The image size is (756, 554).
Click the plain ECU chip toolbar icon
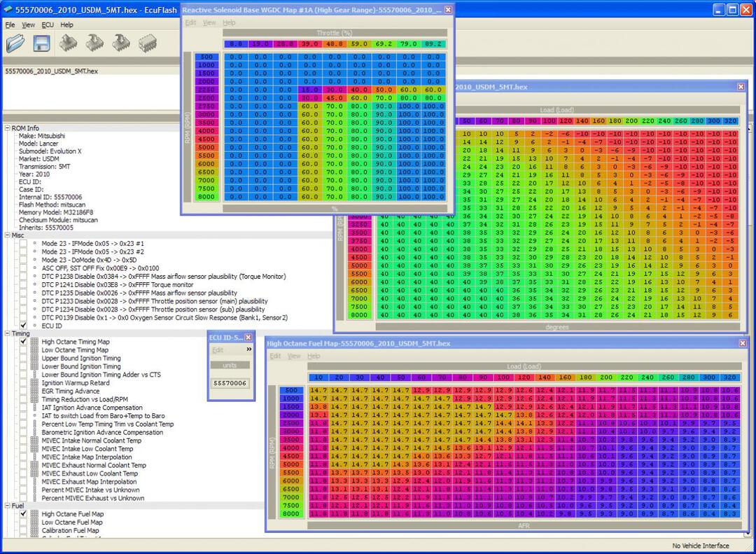(x=148, y=43)
